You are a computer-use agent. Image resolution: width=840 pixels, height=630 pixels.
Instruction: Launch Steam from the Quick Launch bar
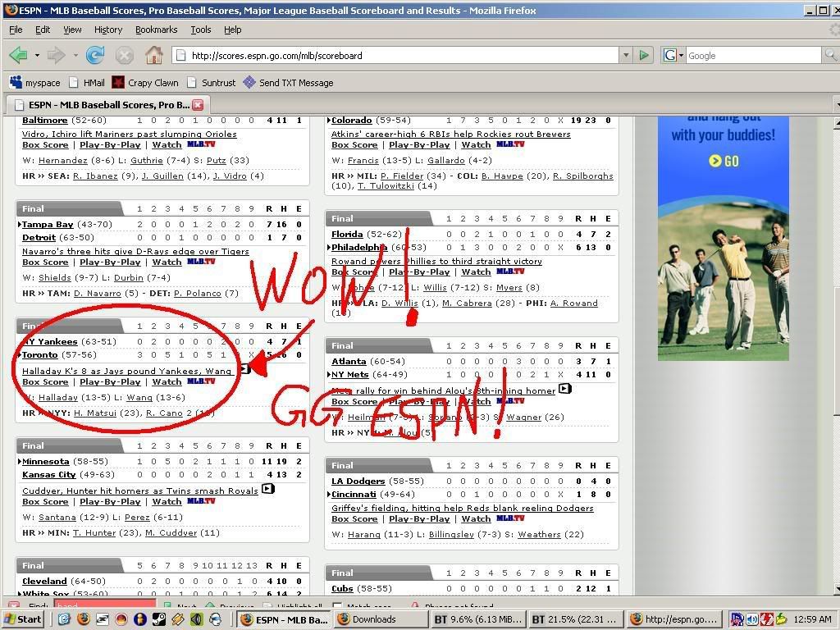pyautogui.click(x=159, y=619)
